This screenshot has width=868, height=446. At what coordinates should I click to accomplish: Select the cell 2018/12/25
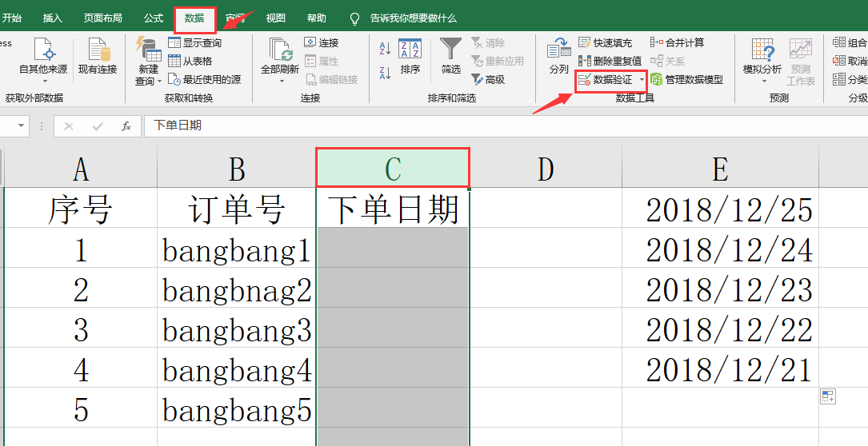720,209
